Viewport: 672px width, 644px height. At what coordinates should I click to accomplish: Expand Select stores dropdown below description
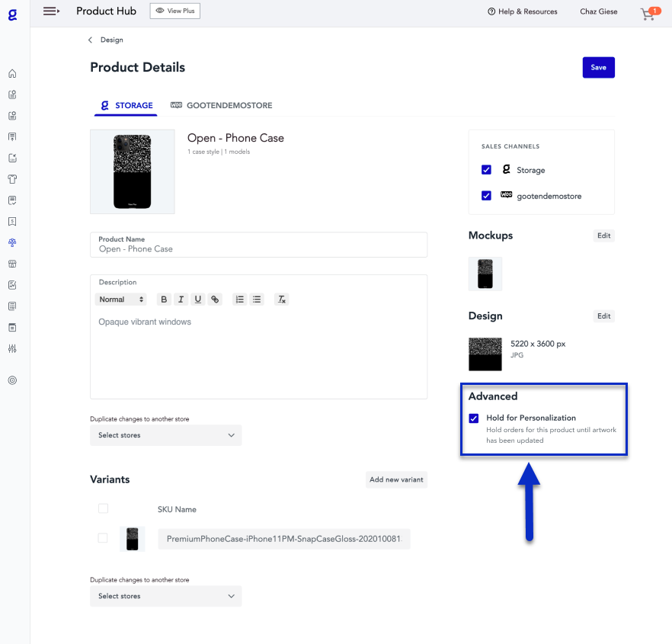tap(165, 435)
